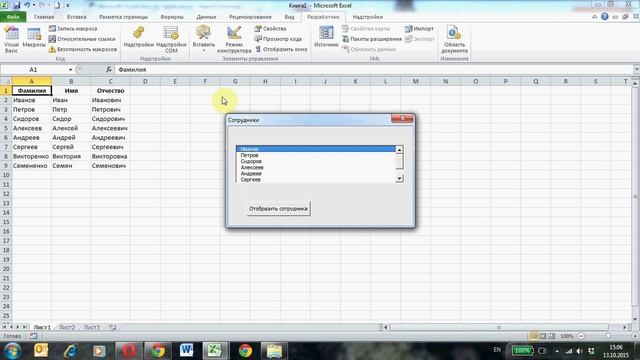Select column D header

point(145,81)
